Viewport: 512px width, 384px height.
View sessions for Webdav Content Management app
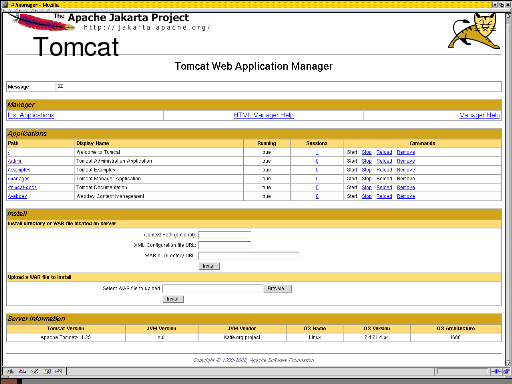click(x=317, y=196)
